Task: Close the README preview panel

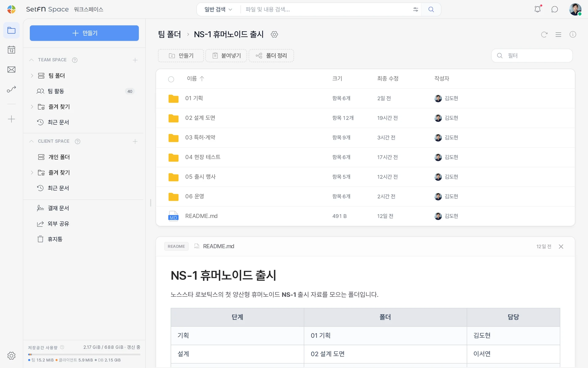Action: pyautogui.click(x=561, y=247)
